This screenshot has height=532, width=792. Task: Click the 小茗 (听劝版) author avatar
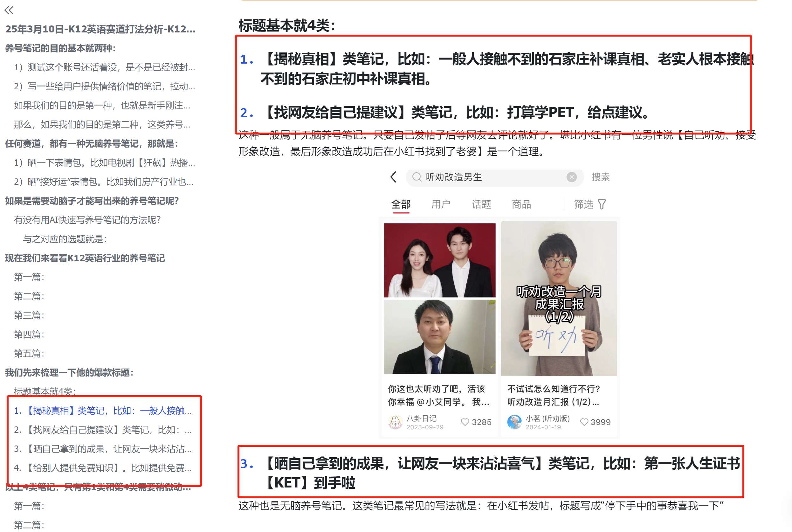(x=514, y=422)
